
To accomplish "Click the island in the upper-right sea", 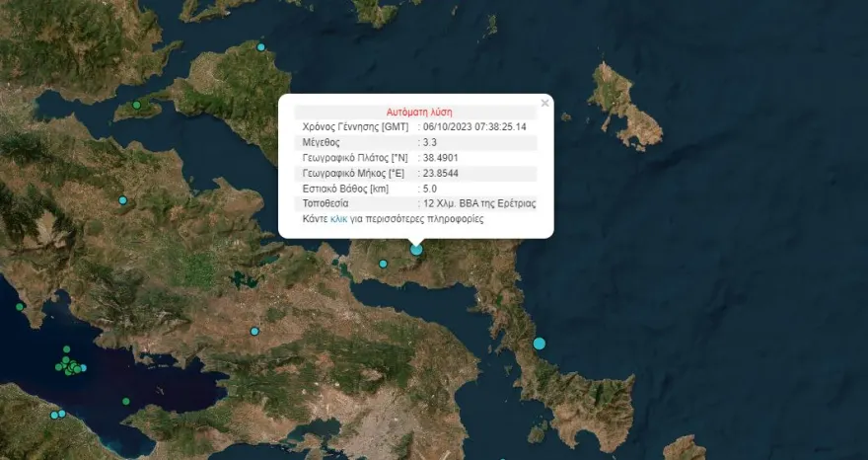I will (621, 104).
